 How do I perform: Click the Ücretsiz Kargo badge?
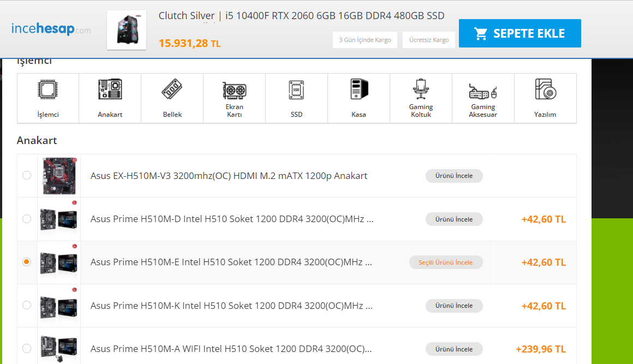429,39
